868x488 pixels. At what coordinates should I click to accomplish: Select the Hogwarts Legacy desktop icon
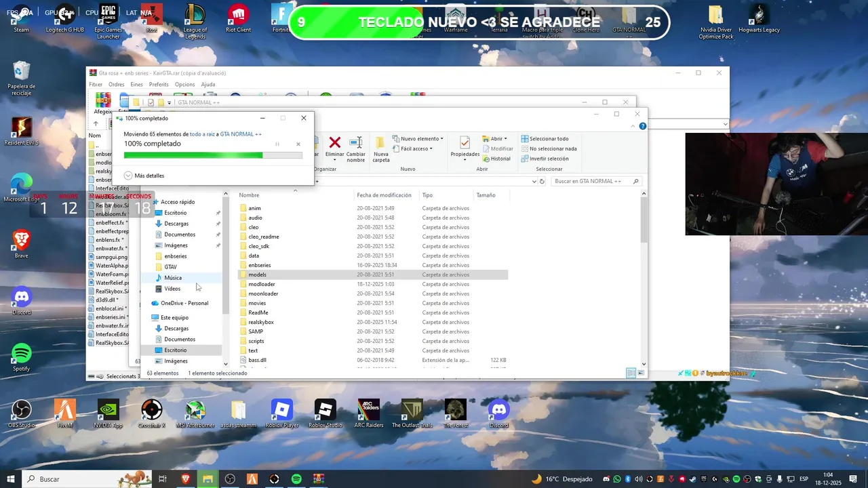[759, 18]
